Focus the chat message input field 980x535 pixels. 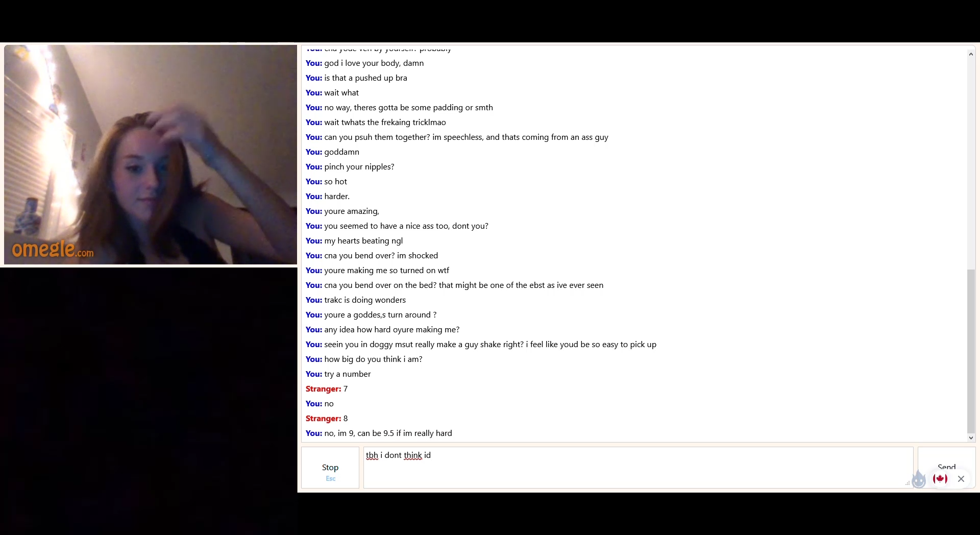(x=638, y=468)
